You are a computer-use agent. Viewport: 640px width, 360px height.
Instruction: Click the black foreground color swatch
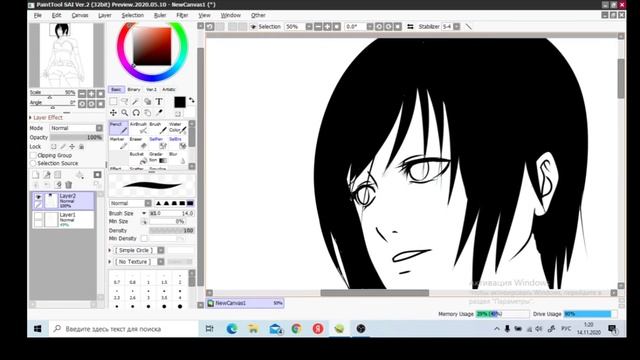[180, 102]
